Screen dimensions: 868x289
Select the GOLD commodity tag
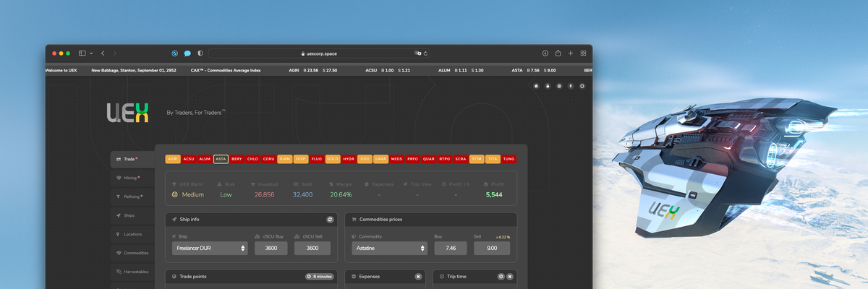333,159
